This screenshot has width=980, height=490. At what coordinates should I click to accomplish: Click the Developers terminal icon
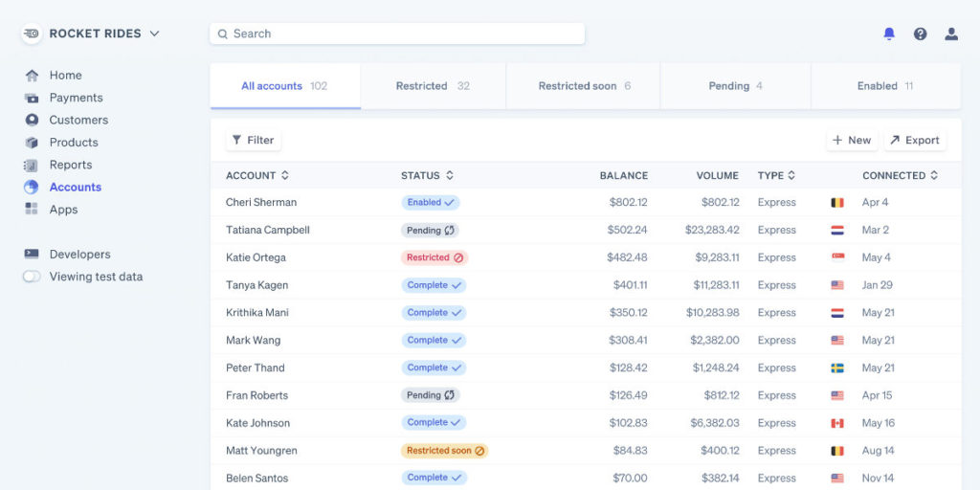pos(33,255)
